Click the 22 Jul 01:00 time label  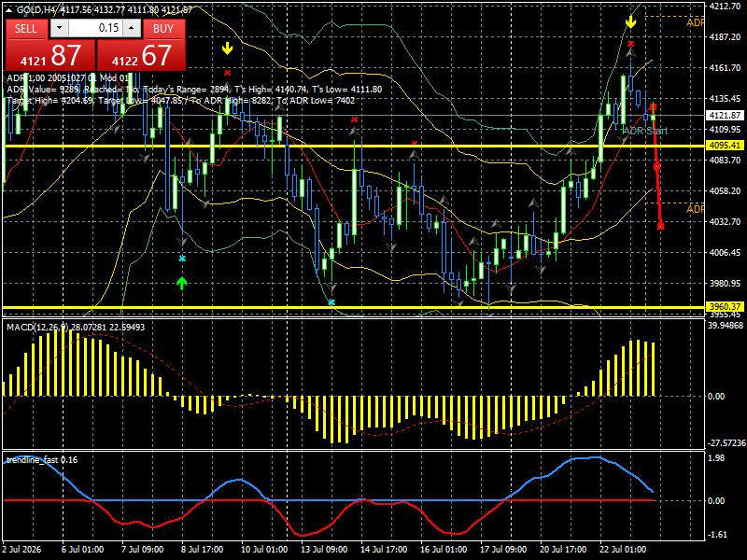tap(623, 550)
